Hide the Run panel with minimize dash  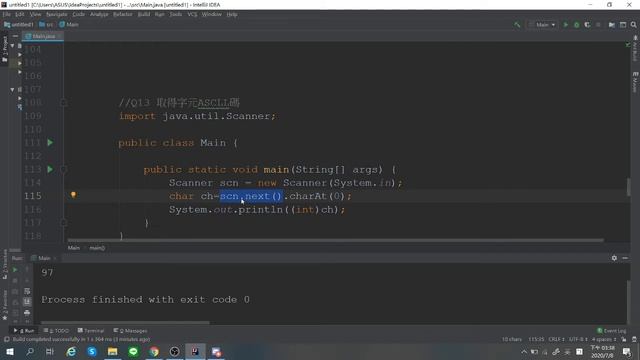(625, 258)
